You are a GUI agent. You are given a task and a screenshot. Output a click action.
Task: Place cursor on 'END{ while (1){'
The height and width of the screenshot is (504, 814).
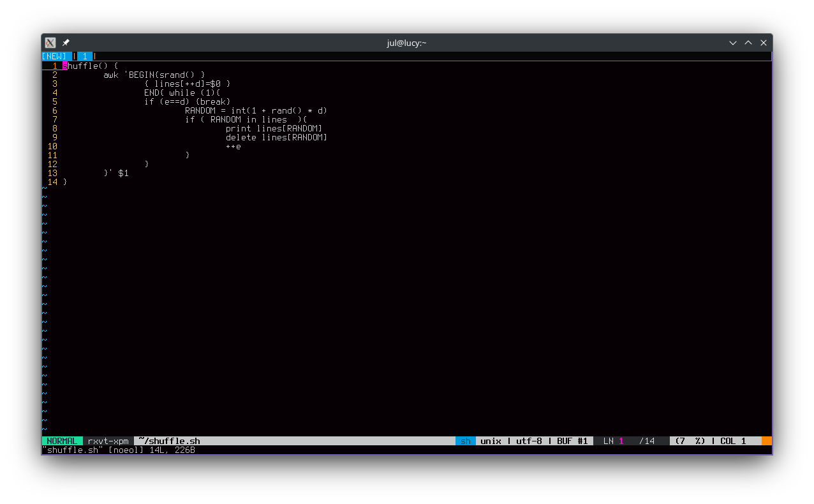(x=182, y=93)
